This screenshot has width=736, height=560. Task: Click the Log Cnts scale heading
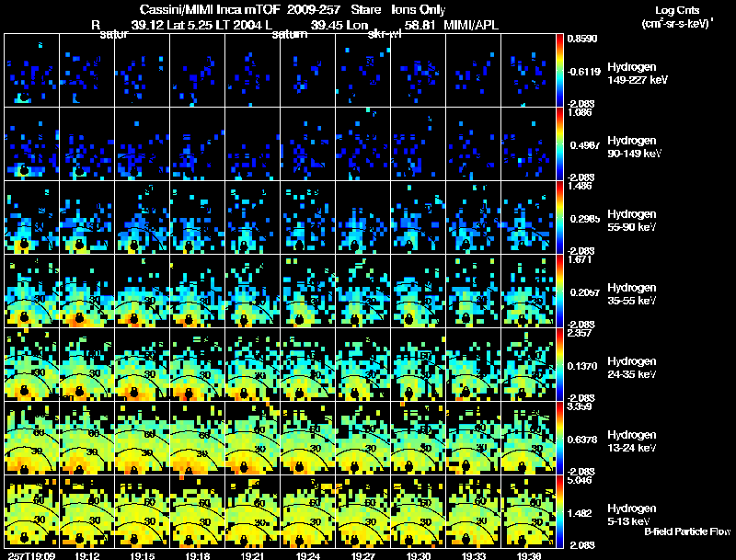coord(677,10)
